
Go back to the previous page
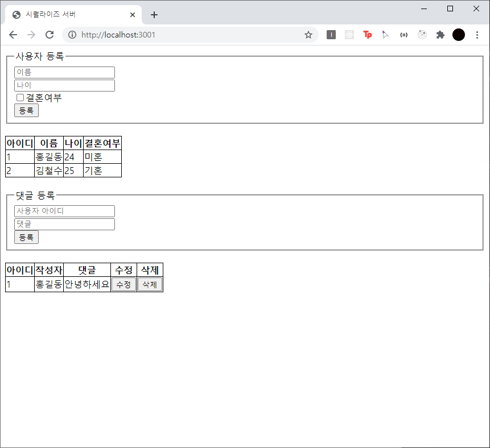13,35
